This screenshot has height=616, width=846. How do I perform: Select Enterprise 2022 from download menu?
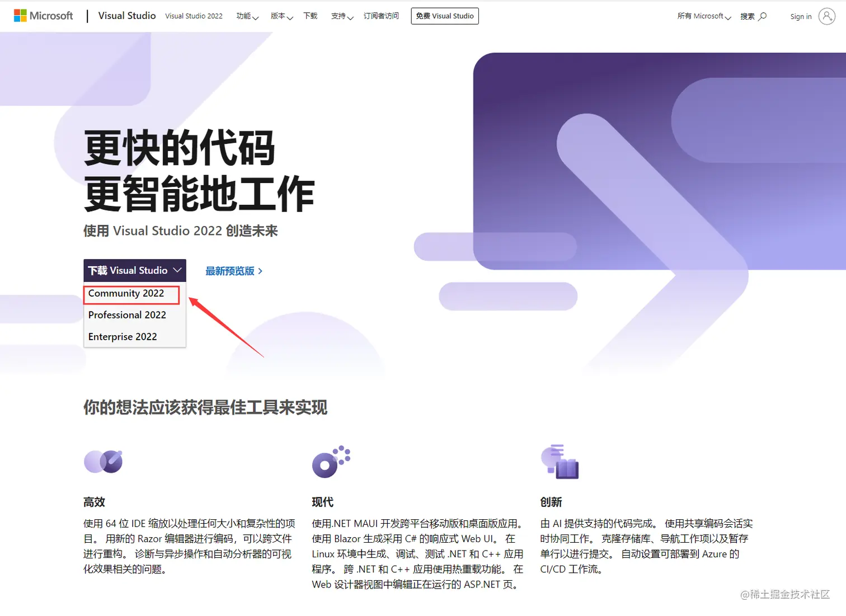[x=123, y=337]
